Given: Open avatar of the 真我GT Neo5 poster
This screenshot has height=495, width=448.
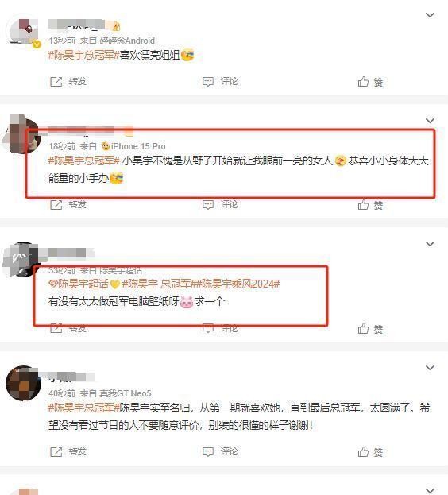Looking at the screenshot, I should coord(23,383).
